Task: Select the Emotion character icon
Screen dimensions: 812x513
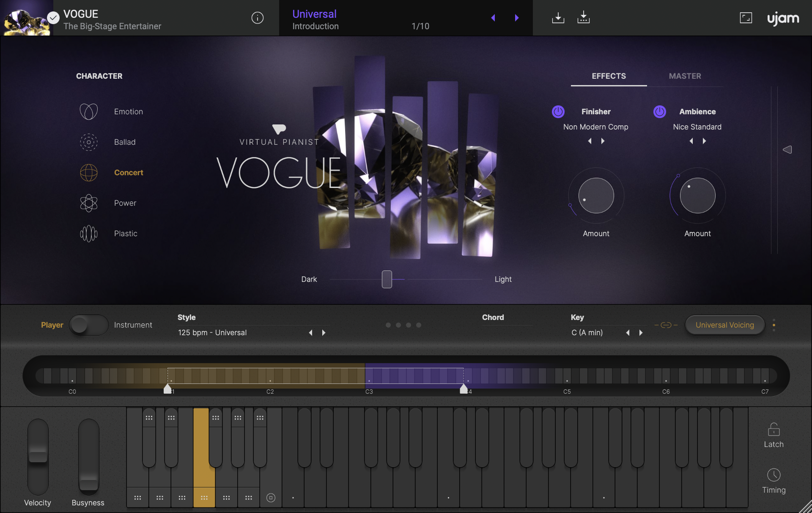Action: (x=88, y=111)
